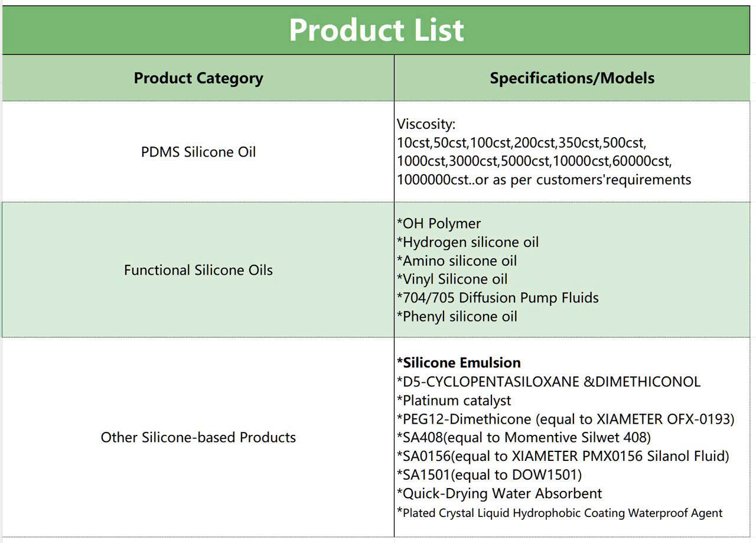Click the line starting with 10cst,50cst
The image size is (756, 543).
click(x=522, y=142)
